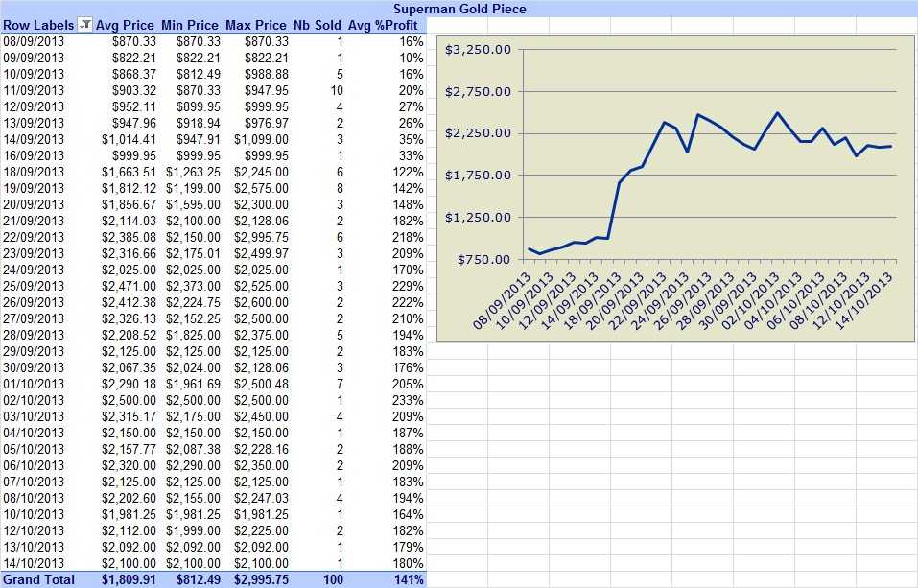Select the $2,995.75 max price for 22/09/2013
The width and height of the screenshot is (918, 588).
tap(261, 237)
